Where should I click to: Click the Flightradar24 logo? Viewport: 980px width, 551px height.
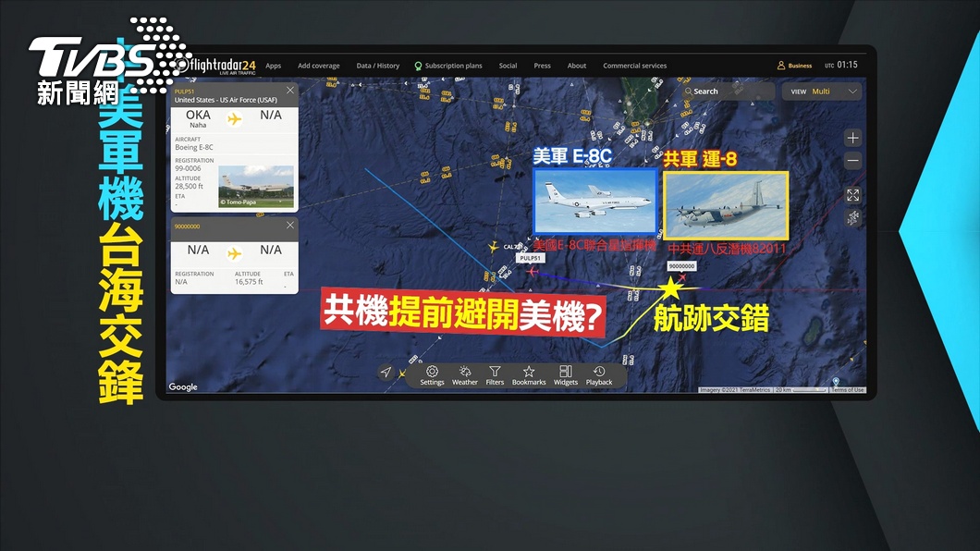(217, 66)
